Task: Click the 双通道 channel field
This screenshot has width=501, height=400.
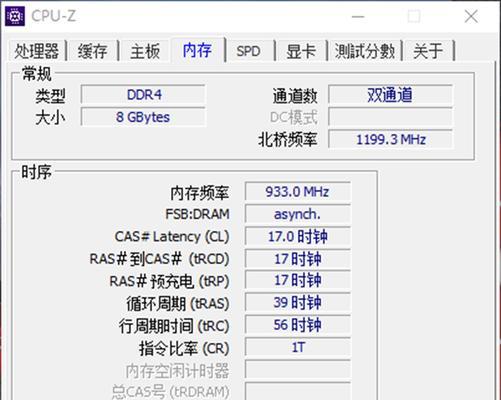Action: 390,95
